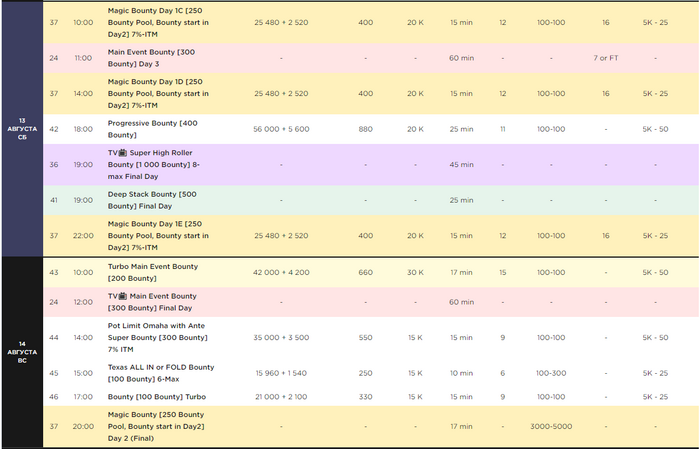
Task: Select stack '30 K' in Turbo Main Event row
Action: tap(415, 272)
